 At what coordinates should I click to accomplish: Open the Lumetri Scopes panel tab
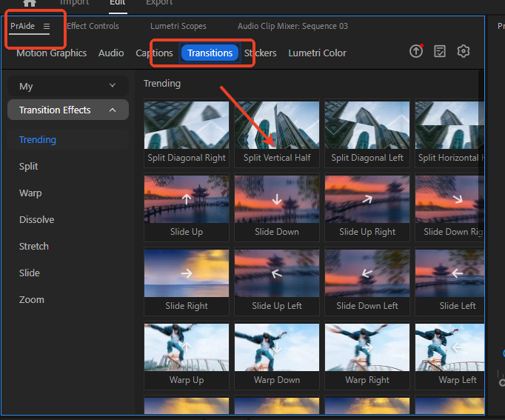[x=178, y=26]
